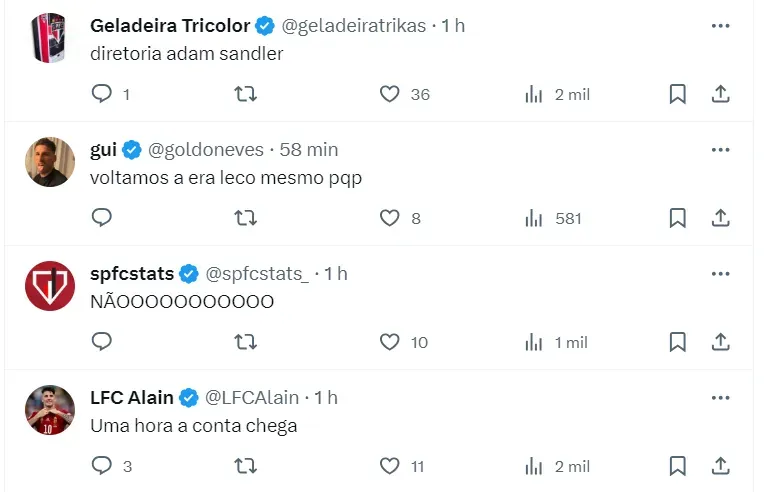Open more options on gui's tweet
782x492 pixels.
pos(720,150)
